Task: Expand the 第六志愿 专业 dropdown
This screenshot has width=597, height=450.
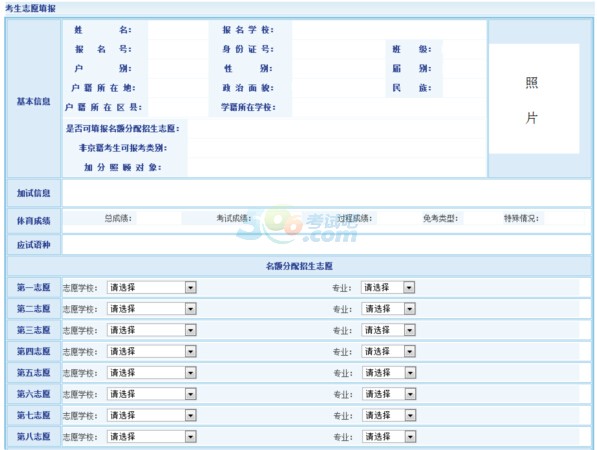Action: point(388,394)
